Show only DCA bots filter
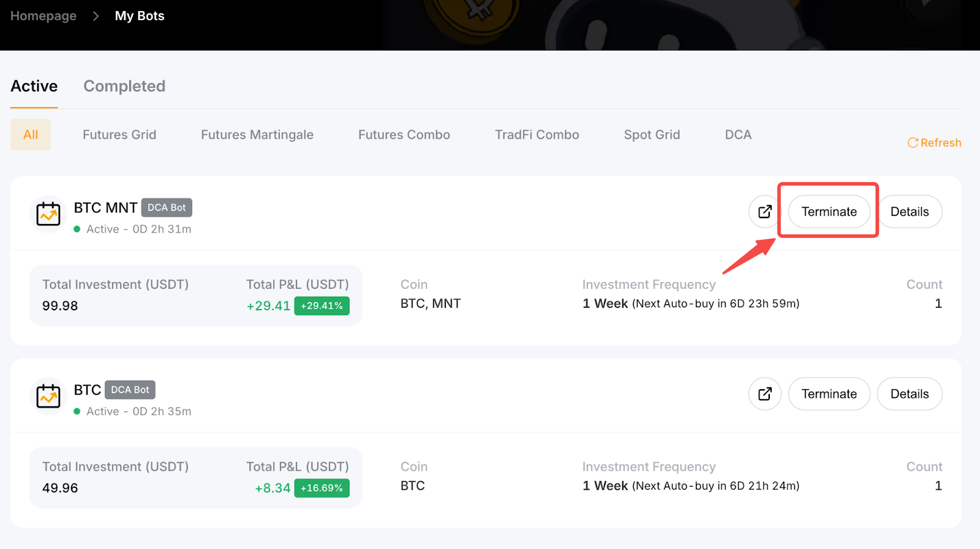This screenshot has height=549, width=980. click(738, 135)
